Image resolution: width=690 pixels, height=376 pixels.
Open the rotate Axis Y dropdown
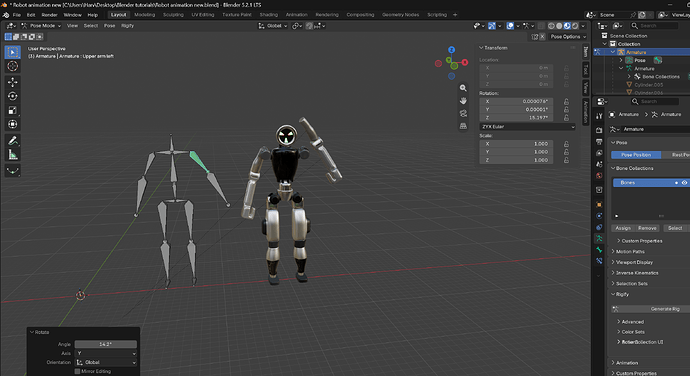[106, 353]
